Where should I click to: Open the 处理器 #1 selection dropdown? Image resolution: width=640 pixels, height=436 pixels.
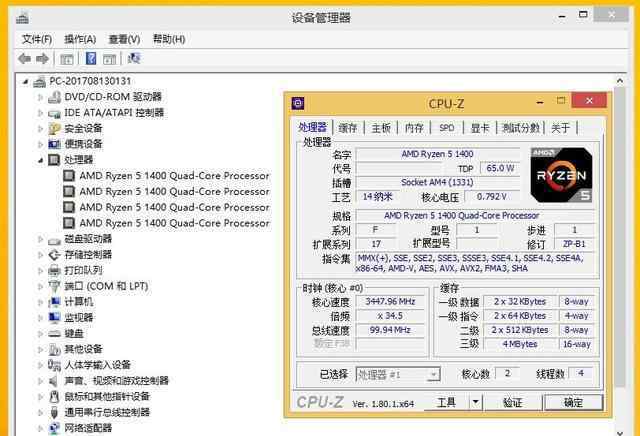pos(434,374)
